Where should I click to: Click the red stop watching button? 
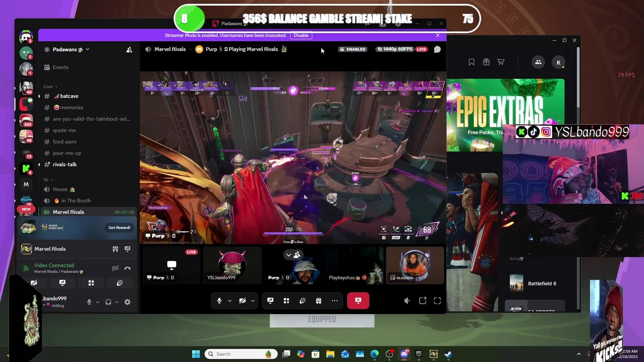click(x=358, y=301)
